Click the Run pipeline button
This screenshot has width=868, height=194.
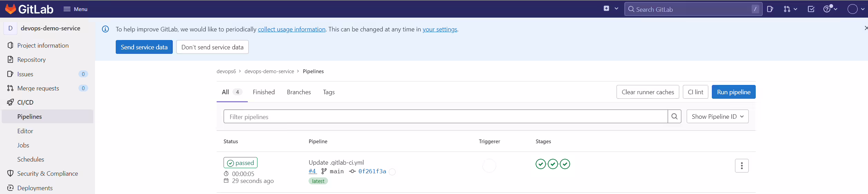(x=734, y=92)
